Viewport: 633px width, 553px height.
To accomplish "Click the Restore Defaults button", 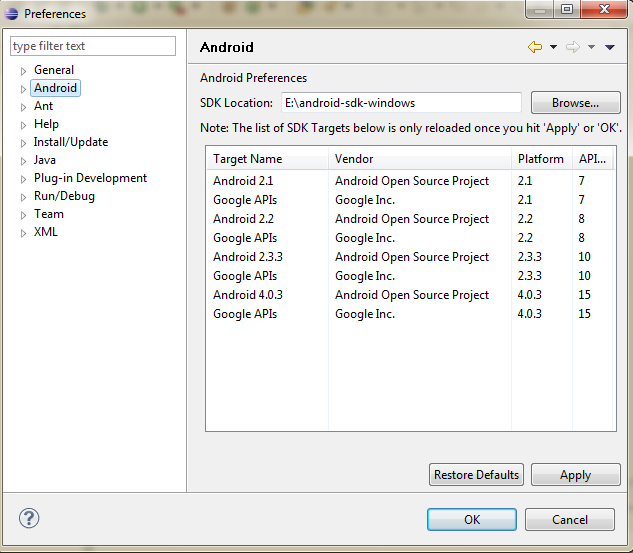I will point(476,475).
